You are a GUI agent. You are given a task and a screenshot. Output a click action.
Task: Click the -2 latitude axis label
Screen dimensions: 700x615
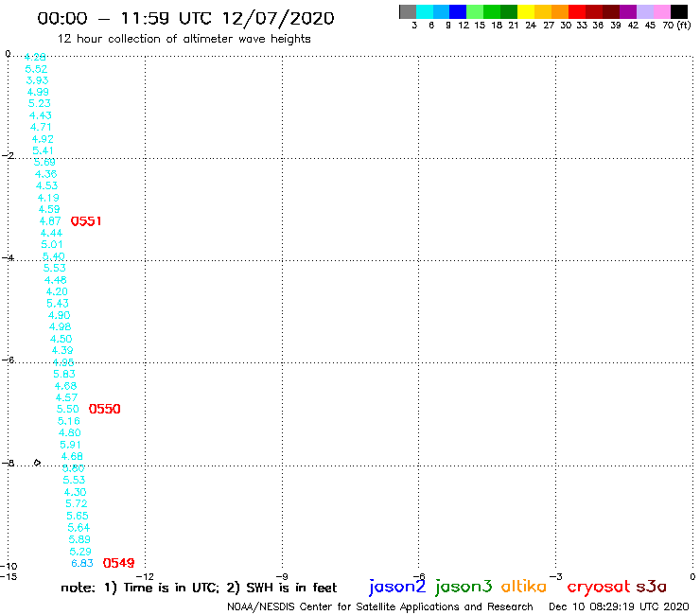click(8, 155)
